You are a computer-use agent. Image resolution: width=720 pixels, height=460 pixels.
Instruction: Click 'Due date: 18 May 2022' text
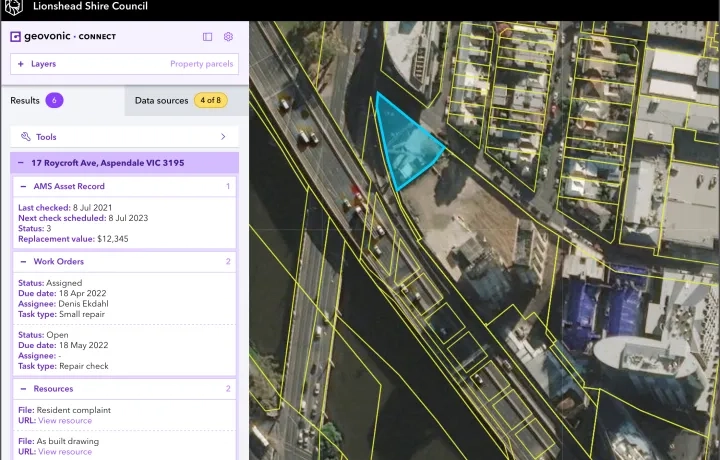click(x=63, y=345)
